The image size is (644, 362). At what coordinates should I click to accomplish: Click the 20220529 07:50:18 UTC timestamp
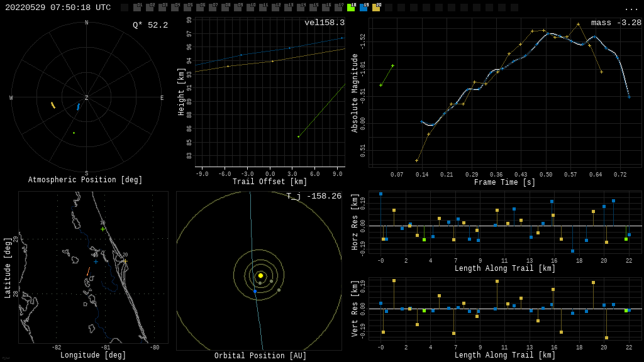pos(58,8)
